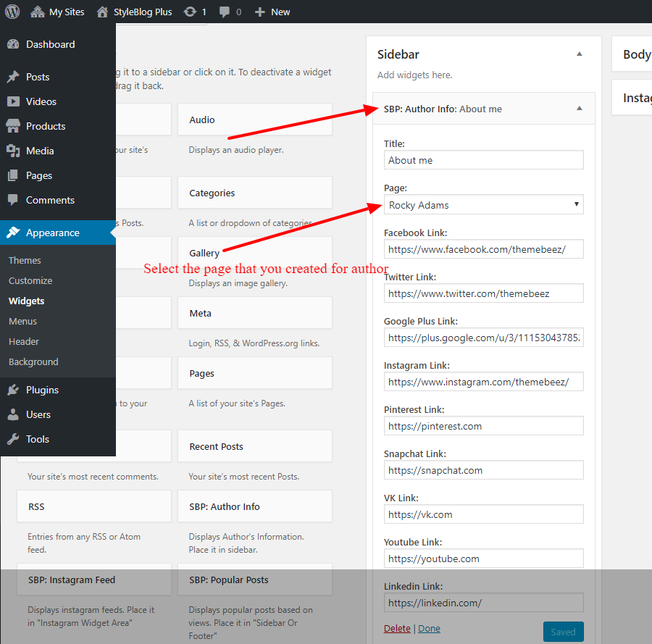Click the StyleBlog Plus site name

tap(143, 12)
